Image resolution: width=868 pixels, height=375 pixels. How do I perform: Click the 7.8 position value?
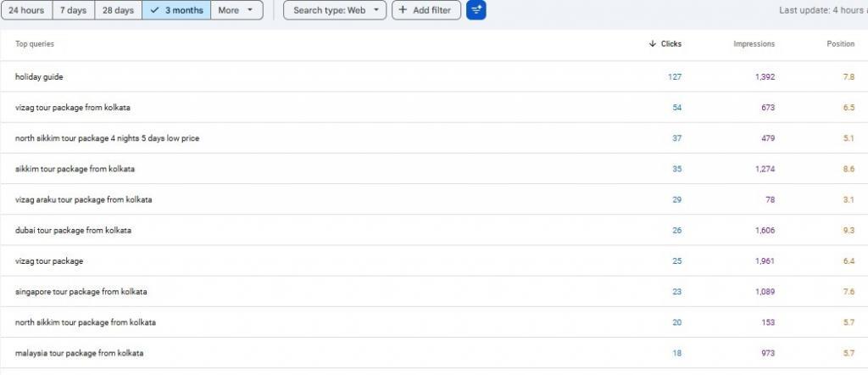[x=849, y=77]
